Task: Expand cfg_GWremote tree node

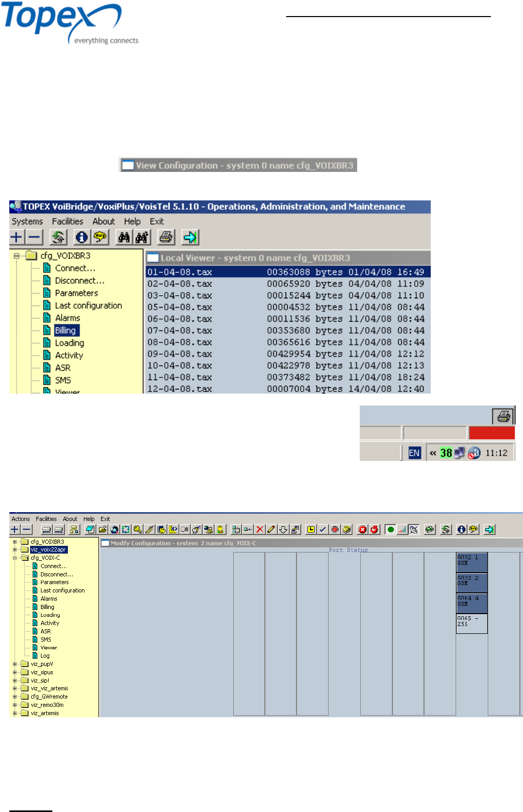Action: tap(15, 697)
